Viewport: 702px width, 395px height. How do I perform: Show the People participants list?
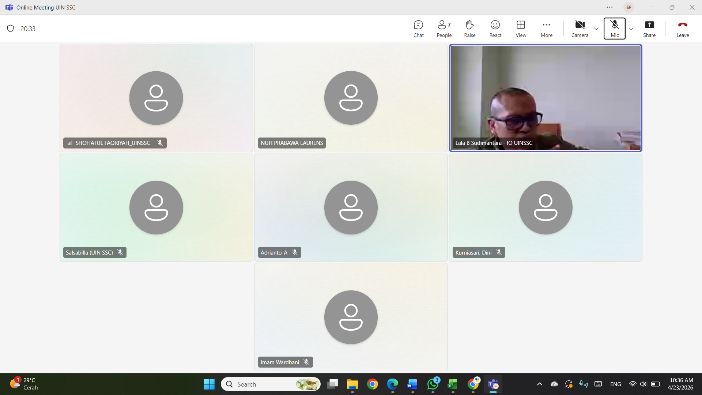[x=444, y=28]
